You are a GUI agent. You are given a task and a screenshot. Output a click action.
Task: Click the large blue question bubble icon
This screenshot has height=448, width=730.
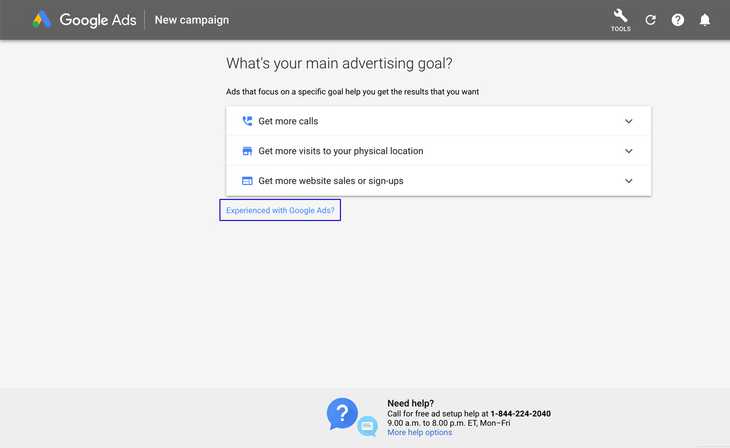point(343,413)
